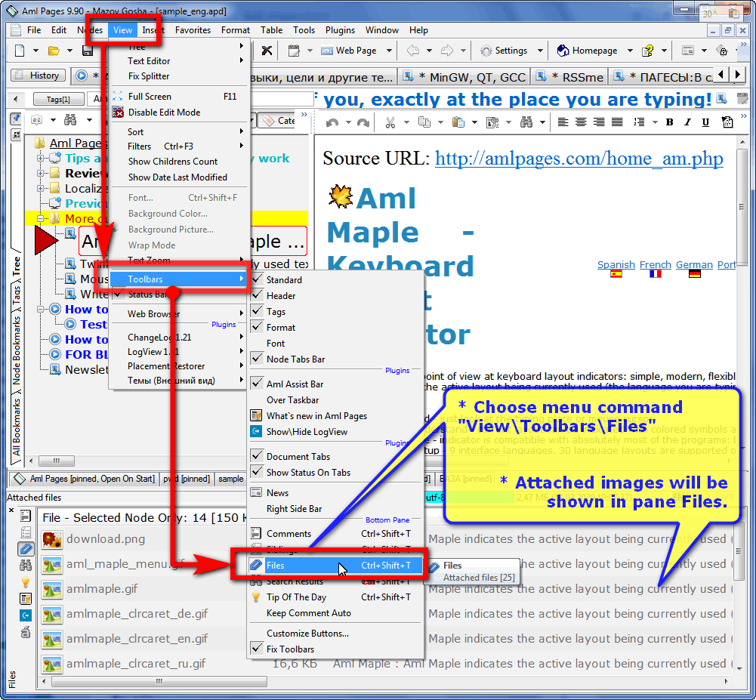Open dropdown arrow beside new document icon
Screen dimensions: 756x700
point(35,51)
